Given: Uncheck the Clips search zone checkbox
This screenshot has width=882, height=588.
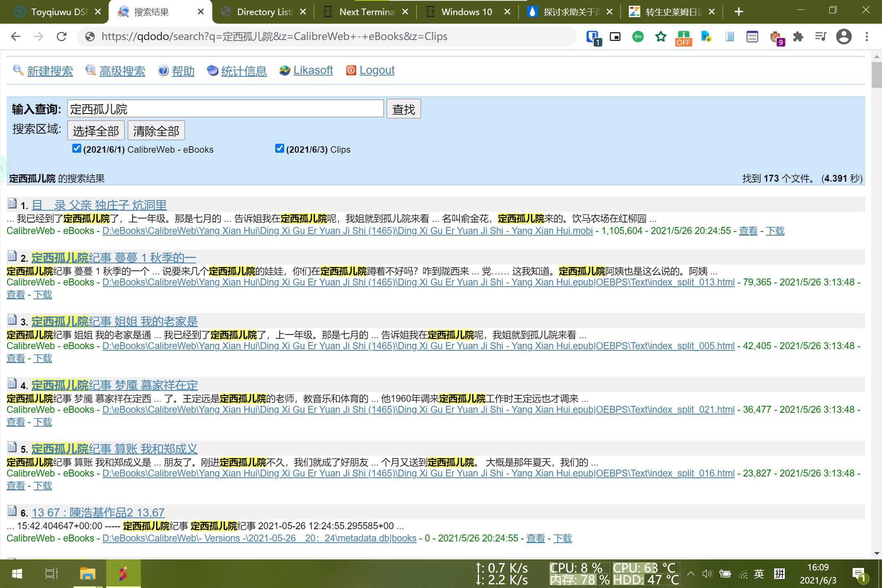Looking at the screenshot, I should (x=279, y=148).
